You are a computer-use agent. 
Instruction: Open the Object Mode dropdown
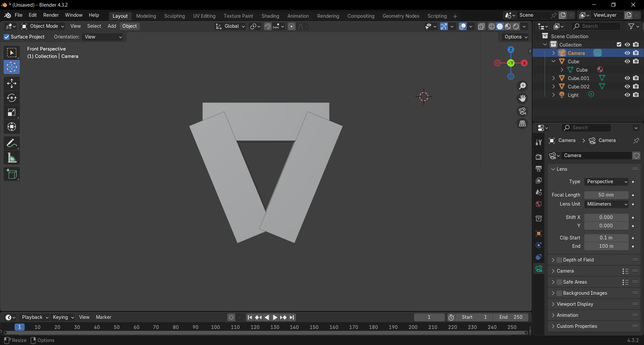tap(43, 26)
